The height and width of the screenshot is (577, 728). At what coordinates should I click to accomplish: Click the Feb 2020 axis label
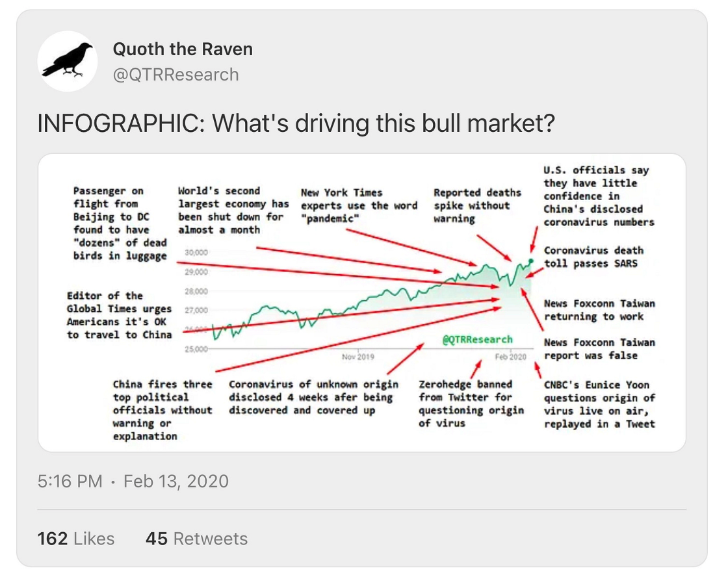point(511,357)
